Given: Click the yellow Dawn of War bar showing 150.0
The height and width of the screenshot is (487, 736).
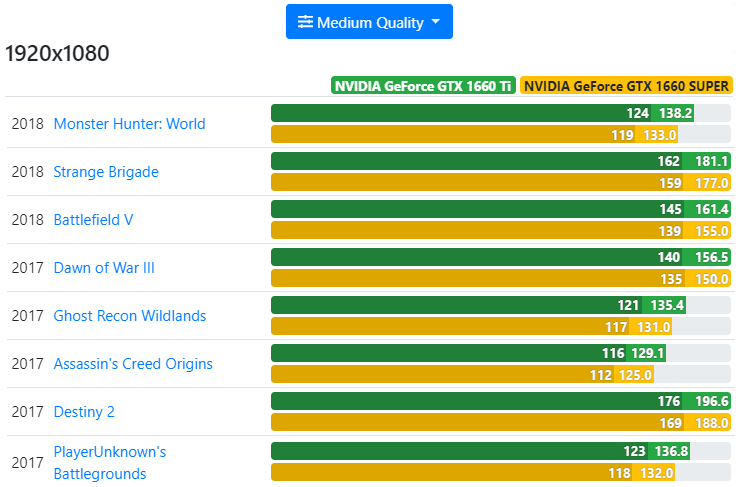Looking at the screenshot, I should (x=501, y=279).
